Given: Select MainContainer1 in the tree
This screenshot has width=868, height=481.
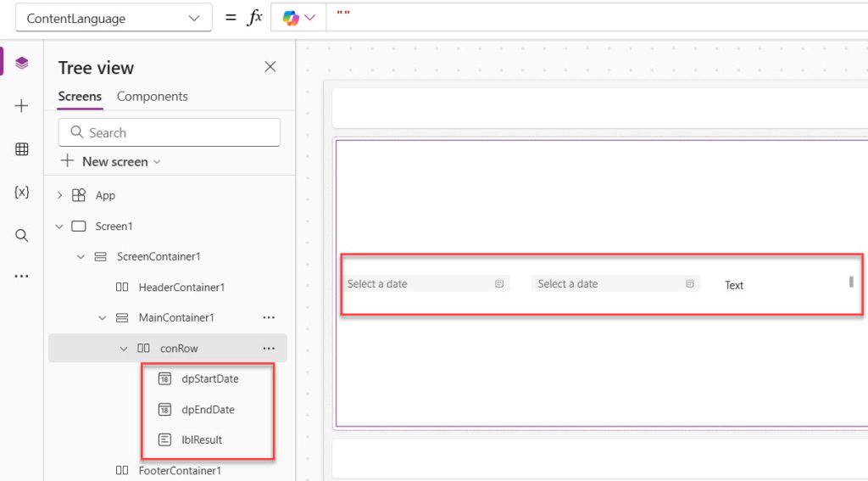Looking at the screenshot, I should pyautogui.click(x=176, y=318).
